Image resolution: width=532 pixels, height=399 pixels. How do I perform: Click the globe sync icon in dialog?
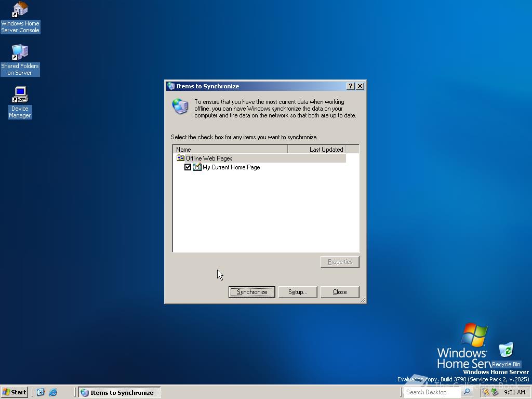tap(180, 106)
